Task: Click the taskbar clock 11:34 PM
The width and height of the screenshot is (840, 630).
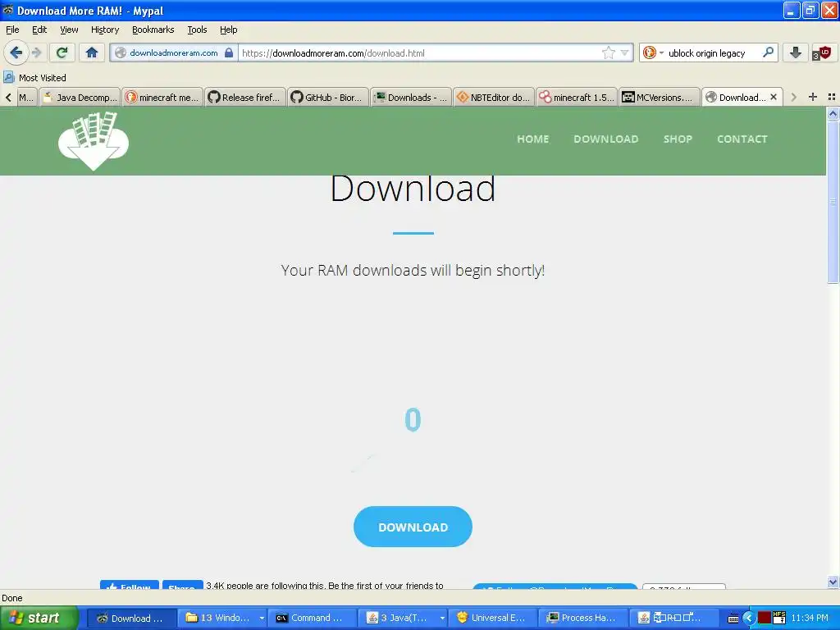Action: pos(810,618)
